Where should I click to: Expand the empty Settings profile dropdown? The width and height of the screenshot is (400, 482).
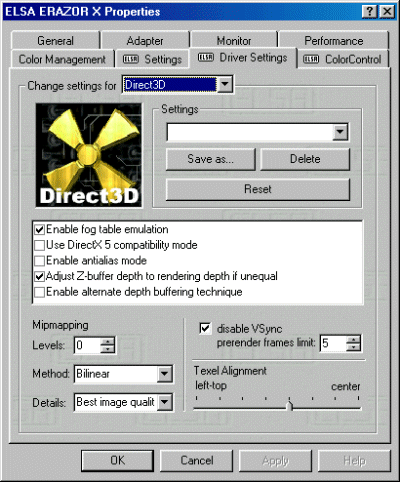[340, 132]
